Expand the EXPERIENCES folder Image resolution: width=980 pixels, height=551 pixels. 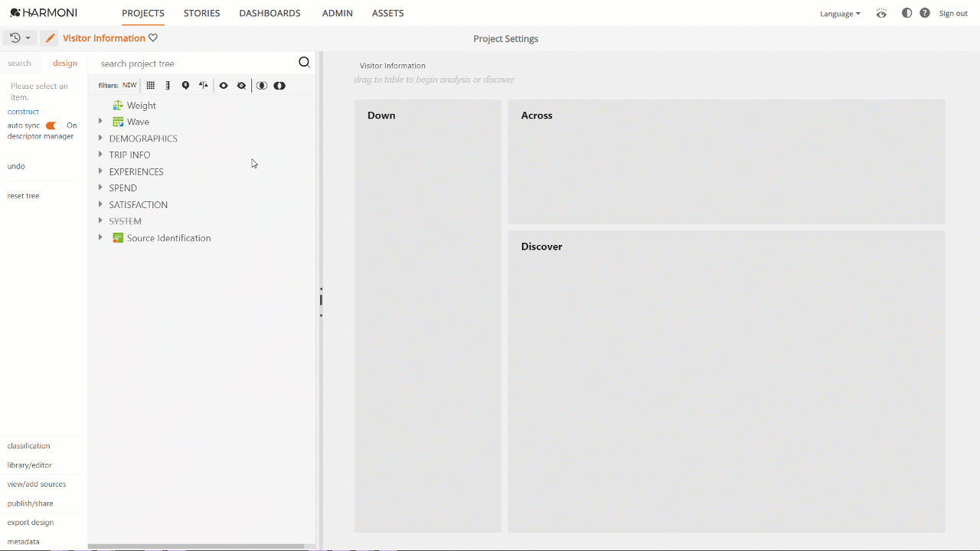[100, 171]
